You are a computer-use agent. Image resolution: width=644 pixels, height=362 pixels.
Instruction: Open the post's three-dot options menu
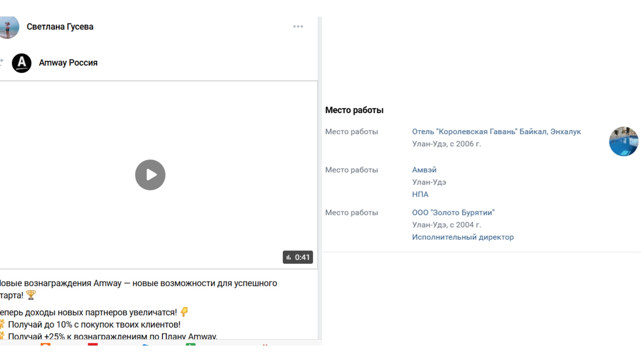coord(298,26)
